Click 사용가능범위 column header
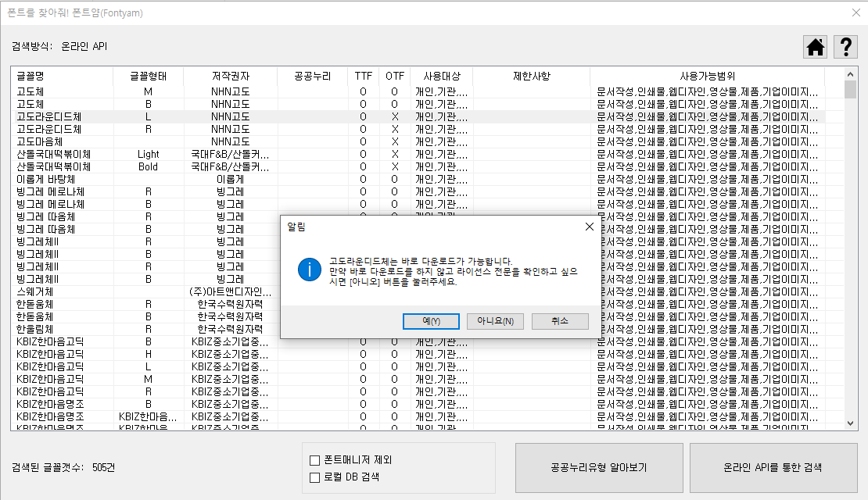The image size is (868, 500). click(x=708, y=76)
